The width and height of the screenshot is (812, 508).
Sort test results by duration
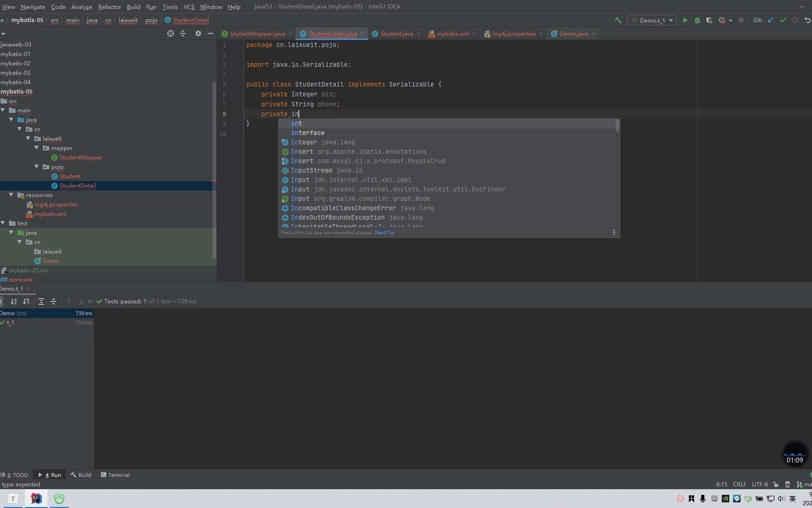coord(26,302)
